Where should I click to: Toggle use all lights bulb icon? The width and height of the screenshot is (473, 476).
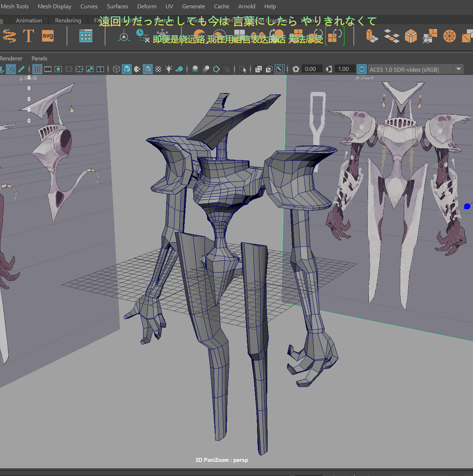(x=169, y=69)
